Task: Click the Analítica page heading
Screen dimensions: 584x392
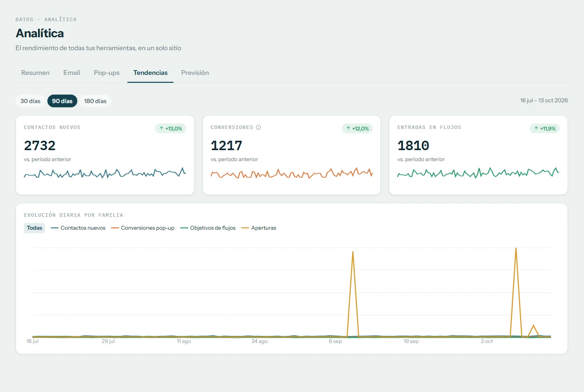Action: 40,33
